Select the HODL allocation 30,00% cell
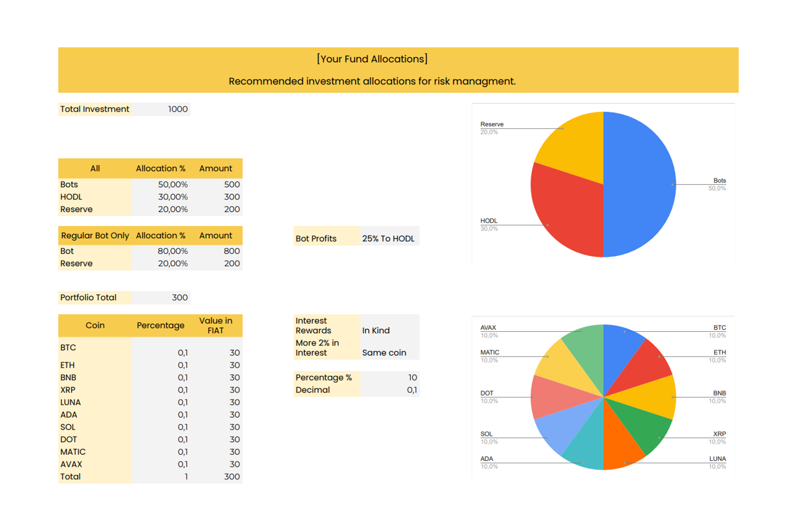Screen dimensions: 798x532 tap(160, 197)
